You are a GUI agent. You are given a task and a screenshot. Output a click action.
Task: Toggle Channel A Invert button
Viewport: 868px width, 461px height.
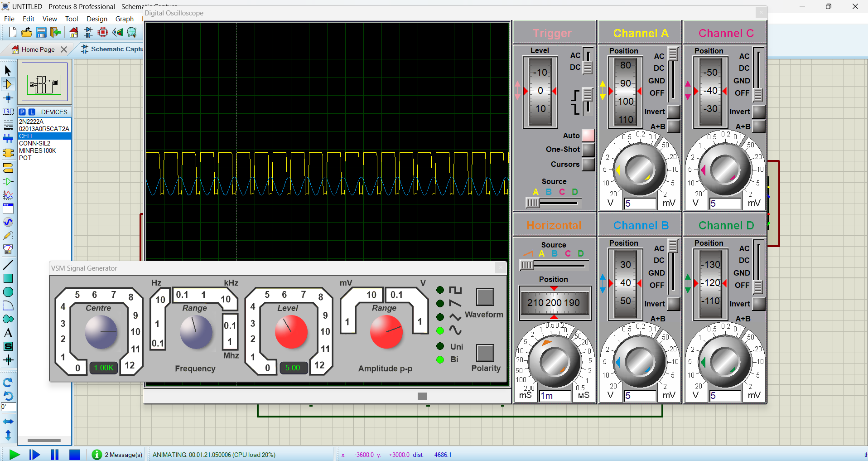(x=674, y=112)
